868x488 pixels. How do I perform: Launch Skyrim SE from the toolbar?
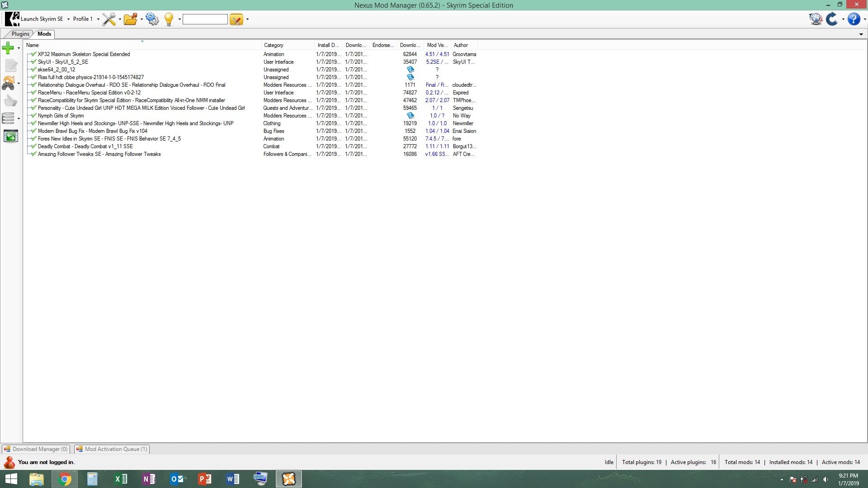(x=34, y=19)
